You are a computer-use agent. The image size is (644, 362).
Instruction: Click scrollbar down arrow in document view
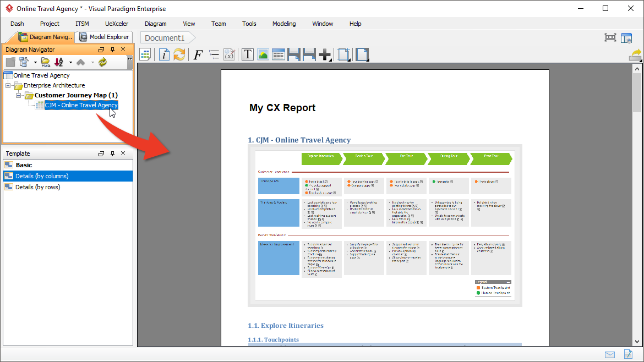coord(637,342)
